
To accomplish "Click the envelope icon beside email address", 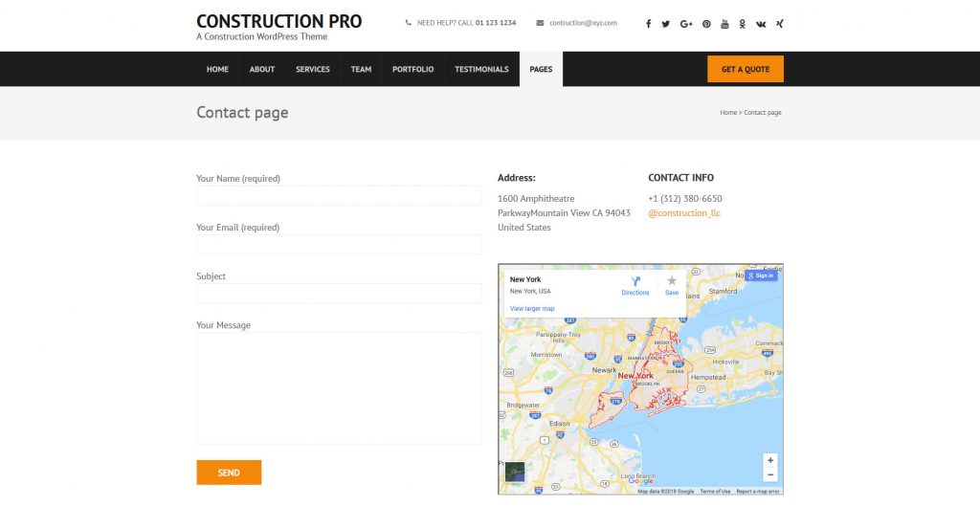I will tap(540, 23).
